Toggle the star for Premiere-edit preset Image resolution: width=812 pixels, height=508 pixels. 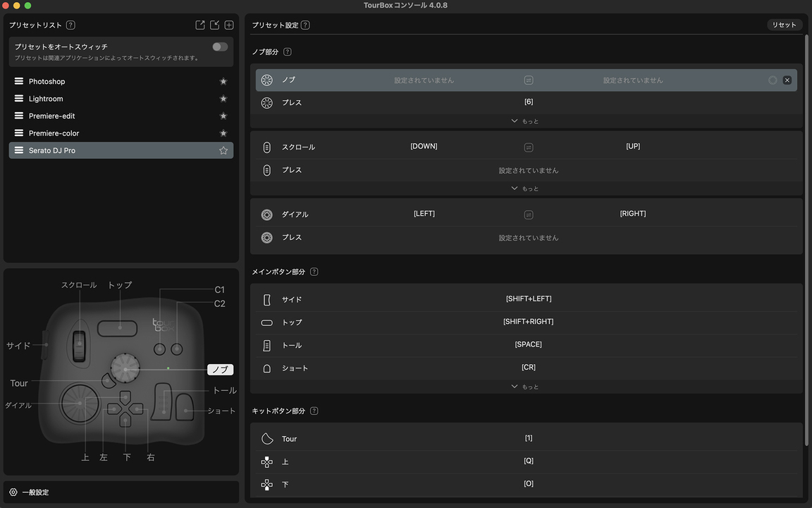pos(223,116)
